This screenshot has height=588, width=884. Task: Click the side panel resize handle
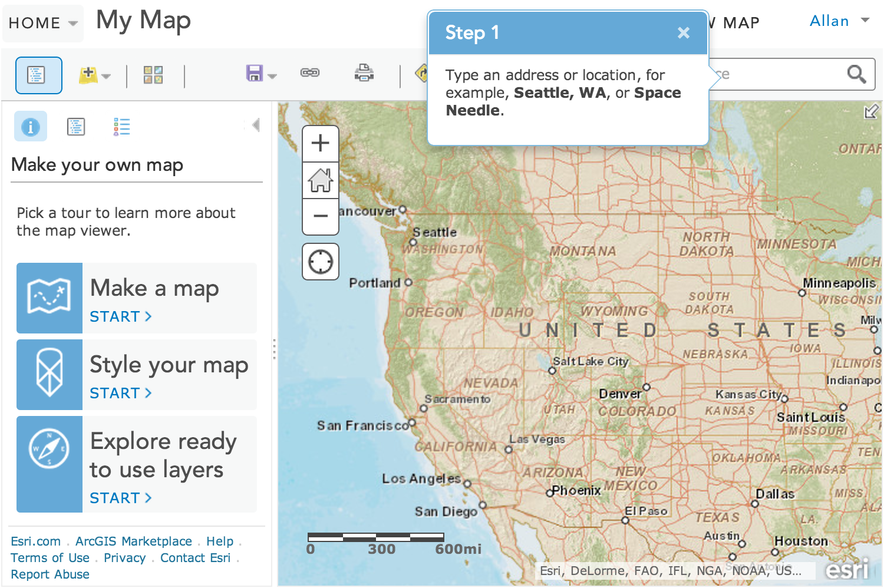[x=274, y=349]
